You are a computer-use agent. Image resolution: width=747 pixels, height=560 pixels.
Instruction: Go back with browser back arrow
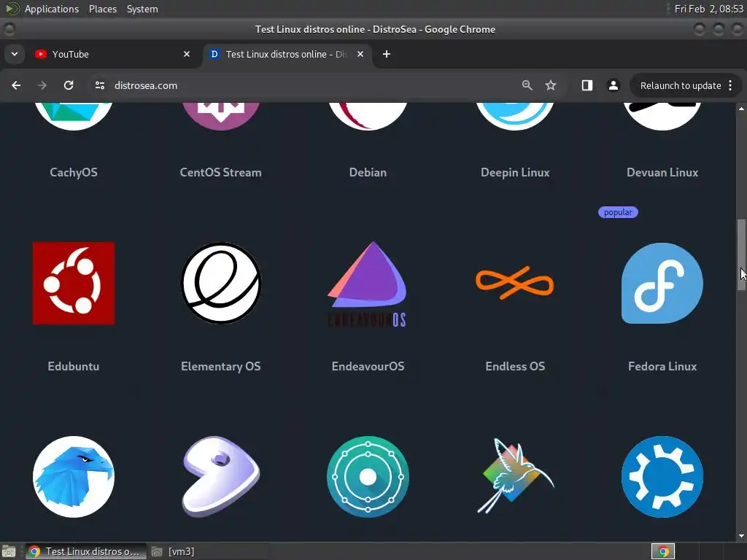16,85
